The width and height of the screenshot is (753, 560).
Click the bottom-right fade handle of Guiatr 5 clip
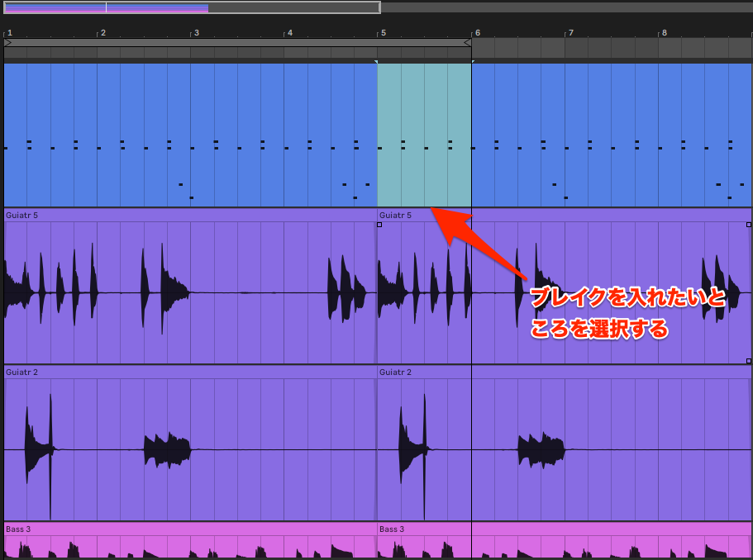tap(749, 361)
